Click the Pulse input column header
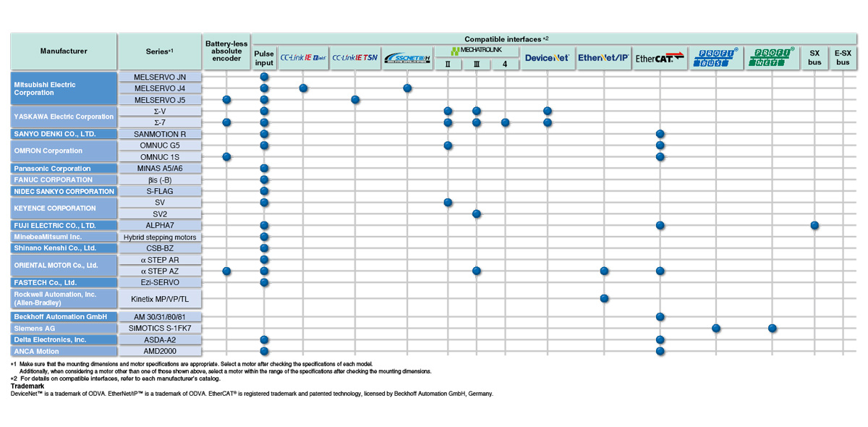The width and height of the screenshot is (868, 427). tap(264, 58)
